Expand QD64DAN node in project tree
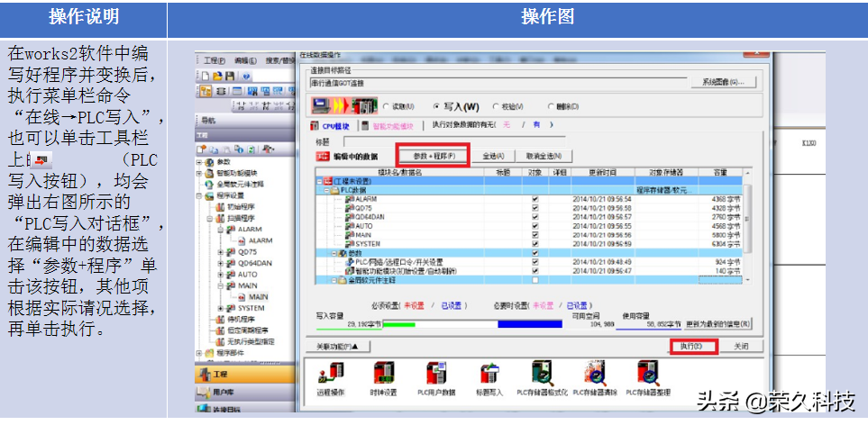 222,263
